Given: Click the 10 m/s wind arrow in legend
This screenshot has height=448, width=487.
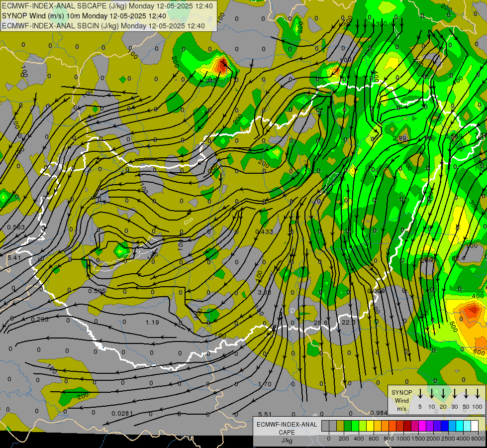Looking at the screenshot, I should [x=432, y=394].
